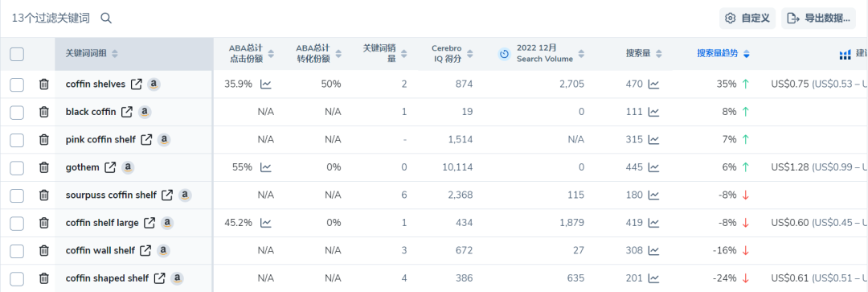The image size is (868, 292).
Task: Click the 导出数据 export button
Action: pos(819,19)
